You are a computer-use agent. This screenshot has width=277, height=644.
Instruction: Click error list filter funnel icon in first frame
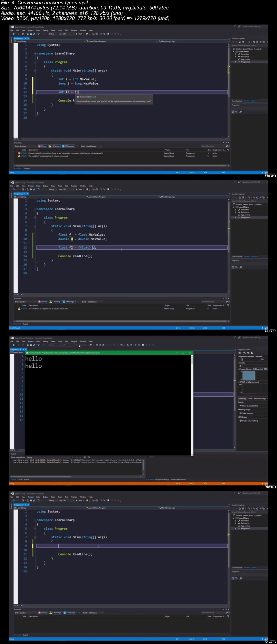point(228,150)
